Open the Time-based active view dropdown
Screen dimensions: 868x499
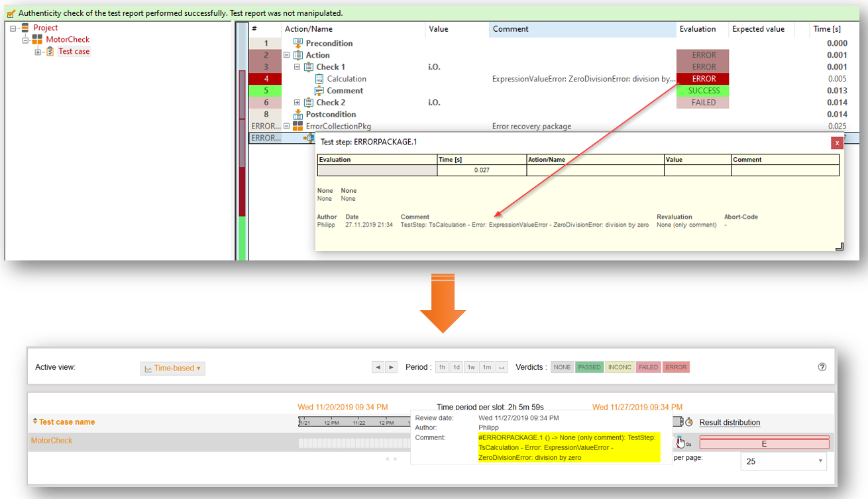173,368
